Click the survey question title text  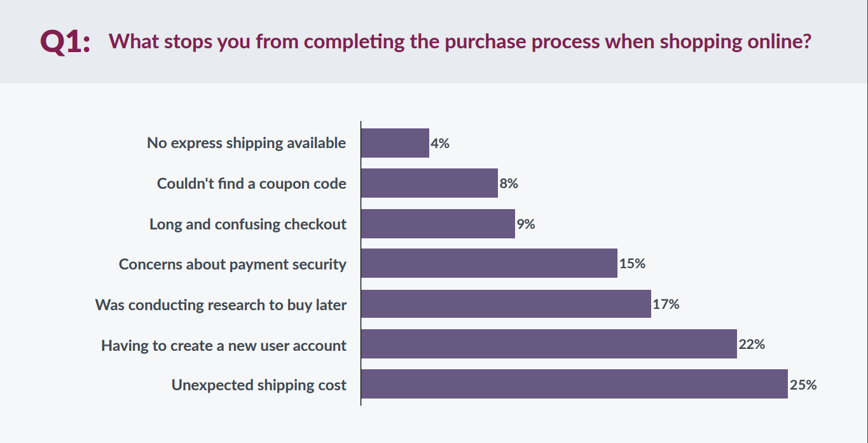pyautogui.click(x=460, y=42)
